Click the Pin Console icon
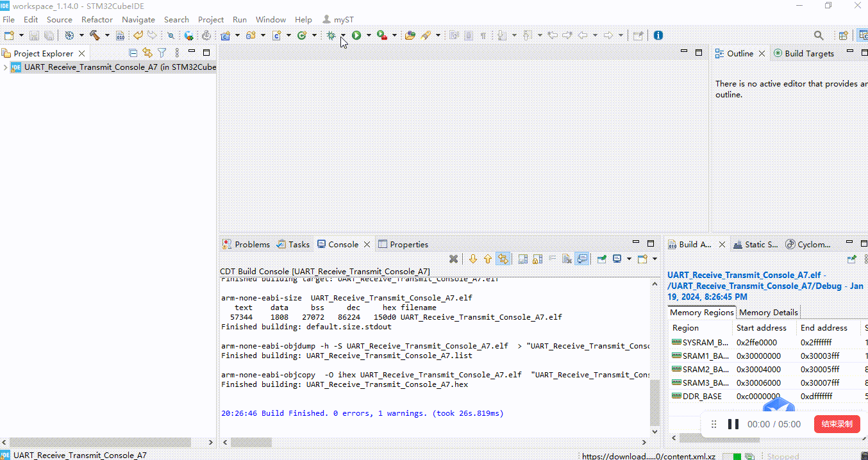Screen dimensions: 868x460 pyautogui.click(x=602, y=259)
